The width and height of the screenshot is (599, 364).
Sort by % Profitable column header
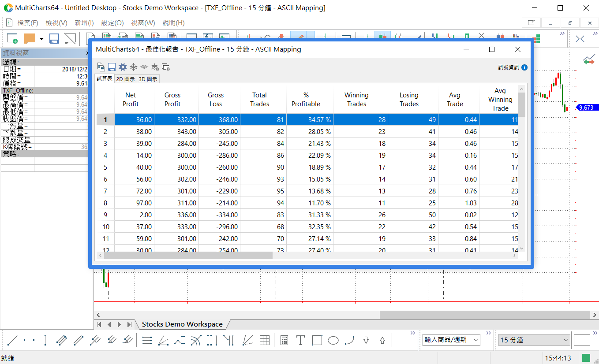[x=310, y=100]
